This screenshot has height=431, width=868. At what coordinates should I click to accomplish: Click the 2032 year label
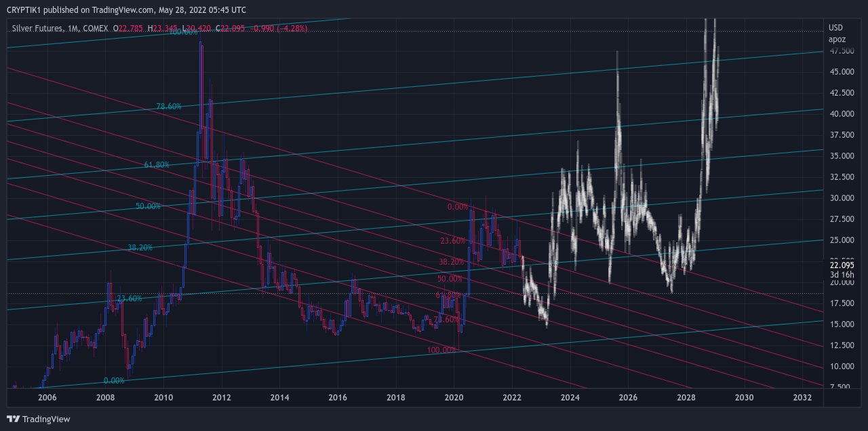[x=803, y=397]
